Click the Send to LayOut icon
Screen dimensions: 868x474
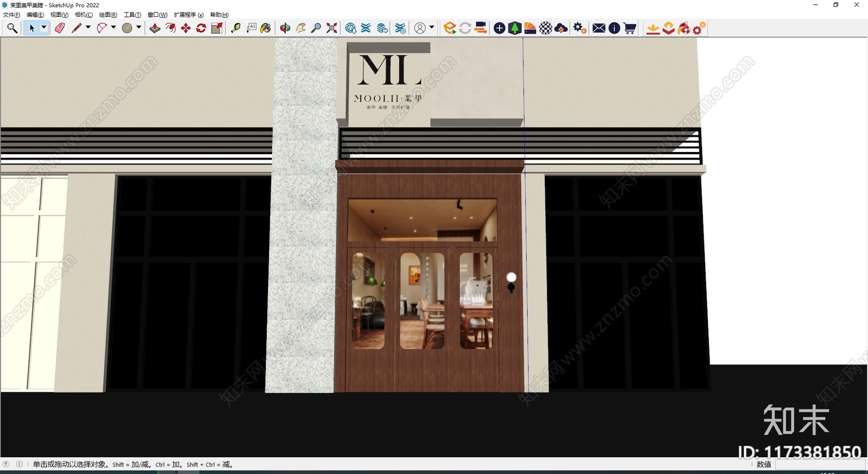coord(382,28)
